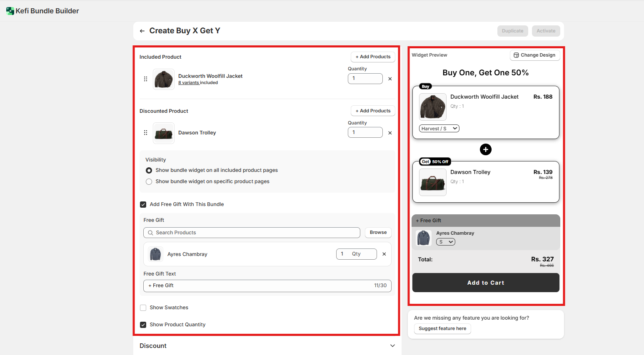Viewport: 644px width, 355px height.
Task: Enable the Show Swatches checkbox
Action: pos(143,308)
